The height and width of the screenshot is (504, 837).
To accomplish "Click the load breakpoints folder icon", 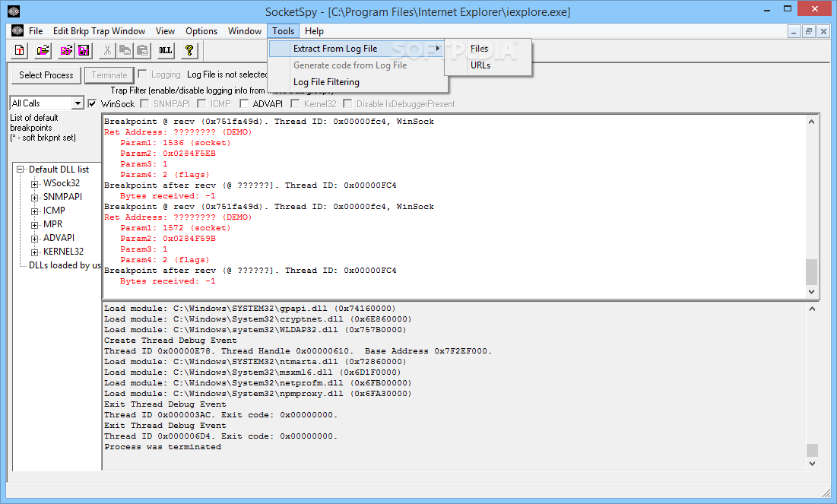I will [x=66, y=51].
